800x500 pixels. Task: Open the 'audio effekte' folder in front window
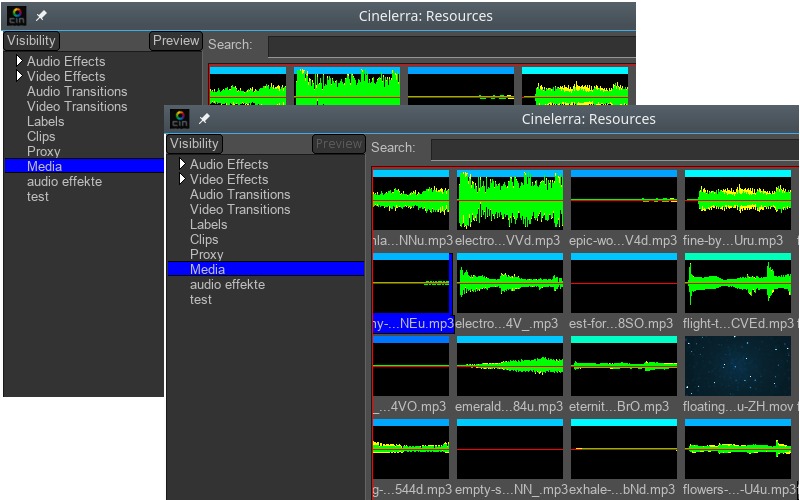(227, 284)
